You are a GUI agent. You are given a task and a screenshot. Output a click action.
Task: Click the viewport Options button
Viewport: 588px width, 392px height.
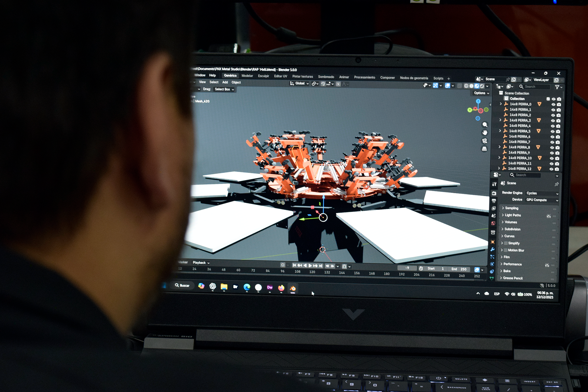click(x=481, y=93)
